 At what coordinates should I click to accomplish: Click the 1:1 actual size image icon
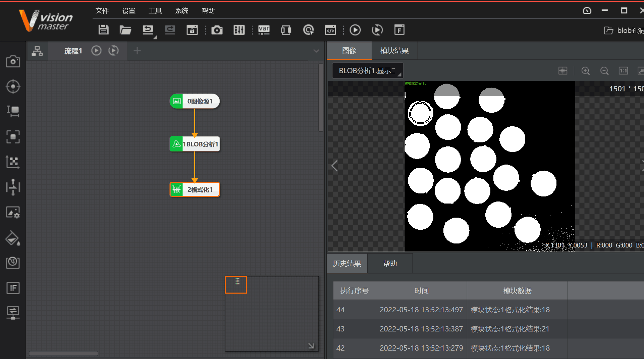pos(623,71)
